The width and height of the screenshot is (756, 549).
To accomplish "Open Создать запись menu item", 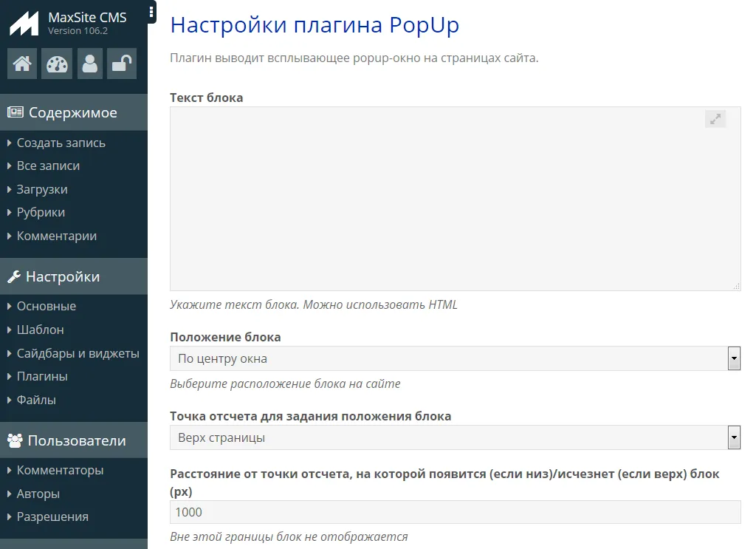I will [61, 143].
